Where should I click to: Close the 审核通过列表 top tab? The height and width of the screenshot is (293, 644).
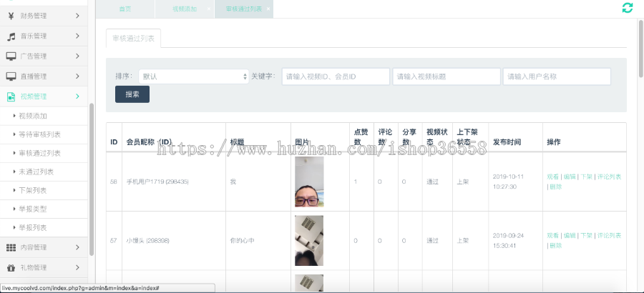pyautogui.click(x=268, y=9)
